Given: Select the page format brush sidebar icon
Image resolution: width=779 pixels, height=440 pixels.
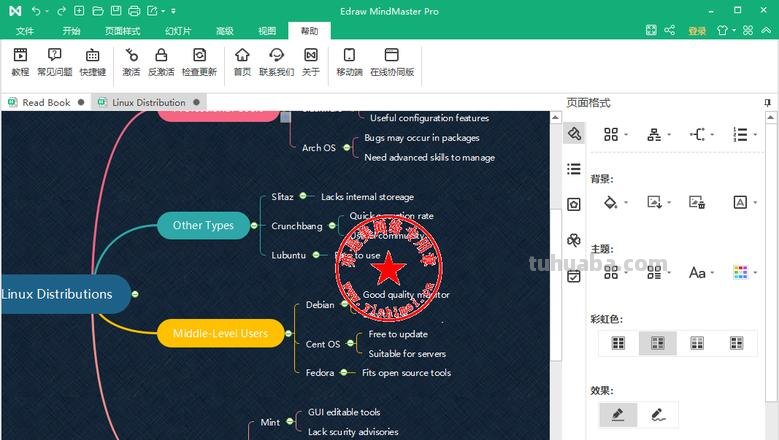Looking at the screenshot, I should click(574, 134).
